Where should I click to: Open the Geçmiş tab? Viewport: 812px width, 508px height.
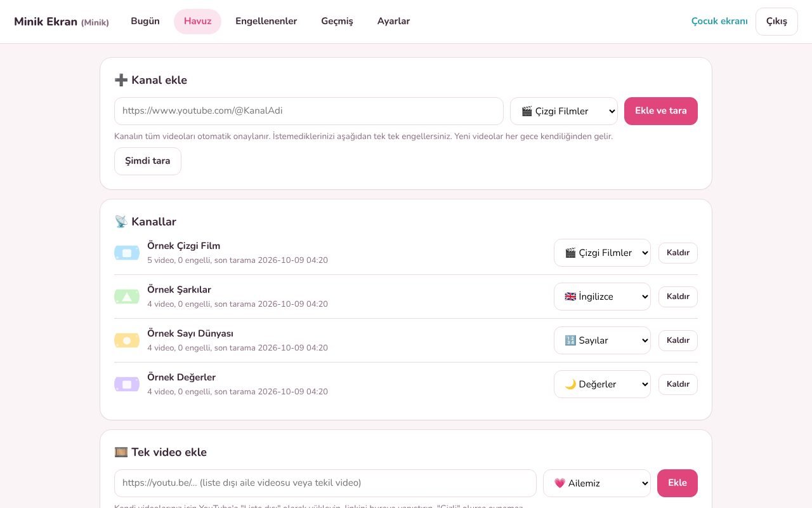pos(337,21)
